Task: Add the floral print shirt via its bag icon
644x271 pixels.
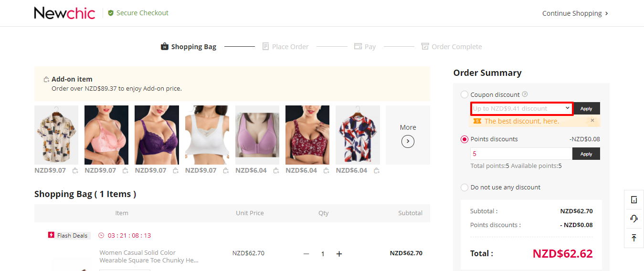Action: click(x=75, y=170)
